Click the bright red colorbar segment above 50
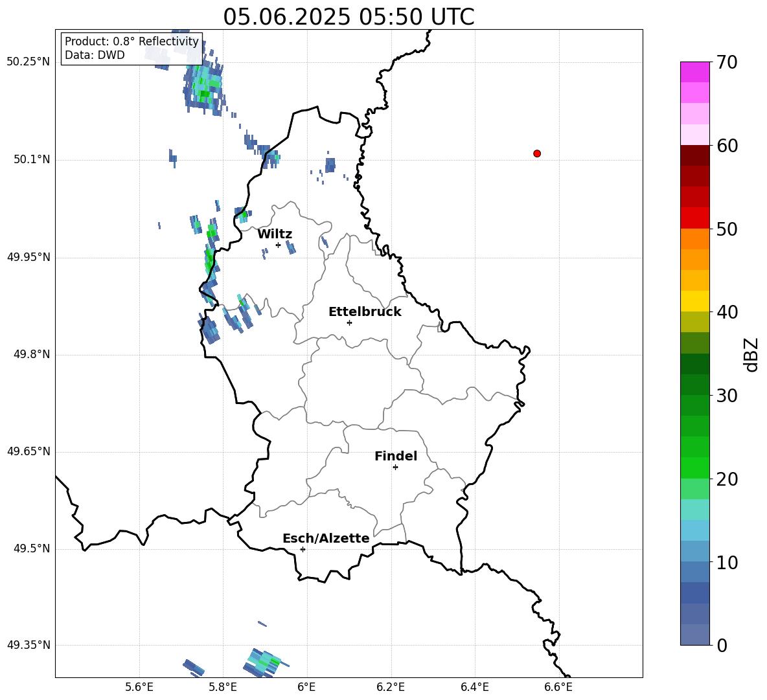 coord(694,218)
